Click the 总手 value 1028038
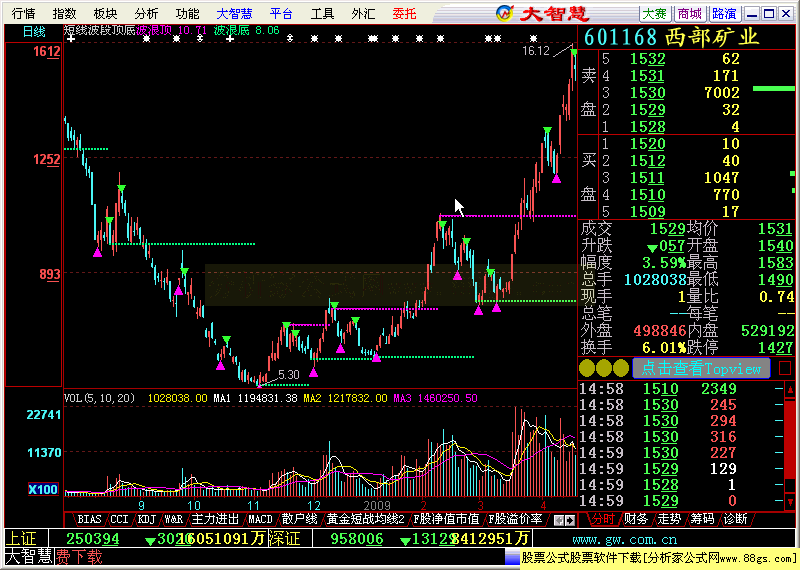The image size is (800, 570). pyautogui.click(x=655, y=279)
